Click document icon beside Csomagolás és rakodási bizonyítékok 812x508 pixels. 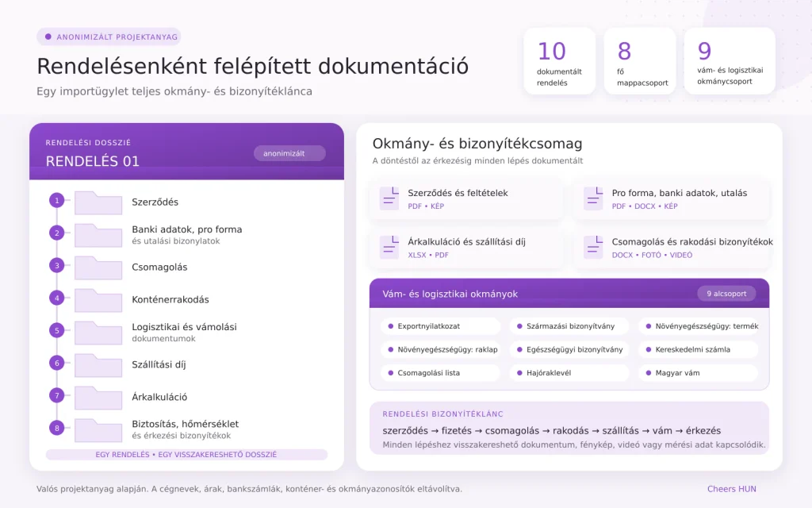[593, 248]
